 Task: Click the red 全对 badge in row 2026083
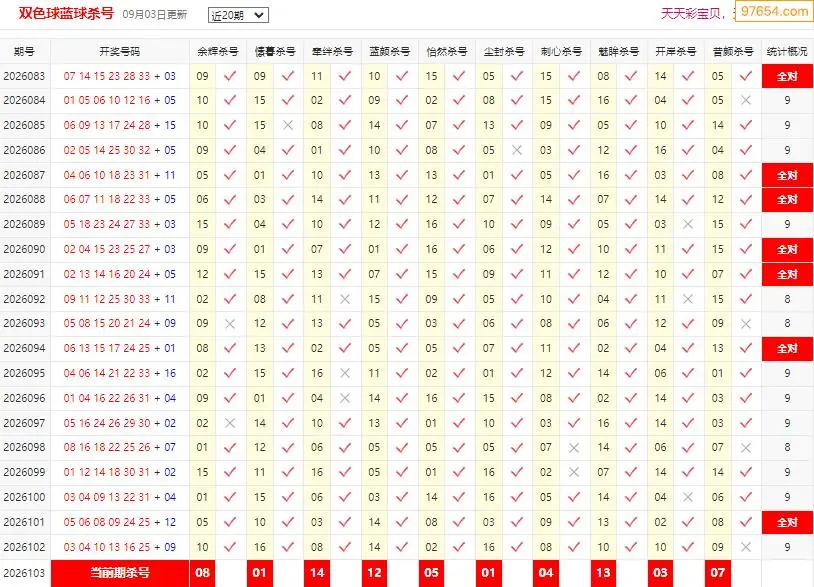click(787, 76)
